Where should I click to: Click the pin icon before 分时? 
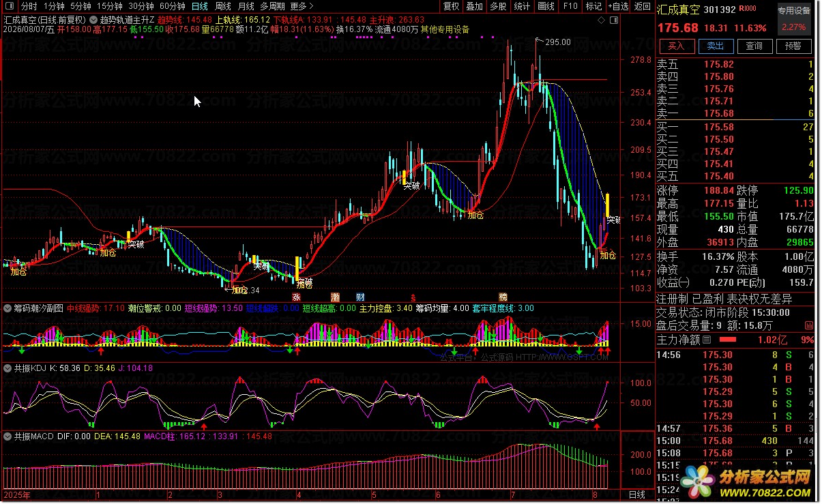10,6
